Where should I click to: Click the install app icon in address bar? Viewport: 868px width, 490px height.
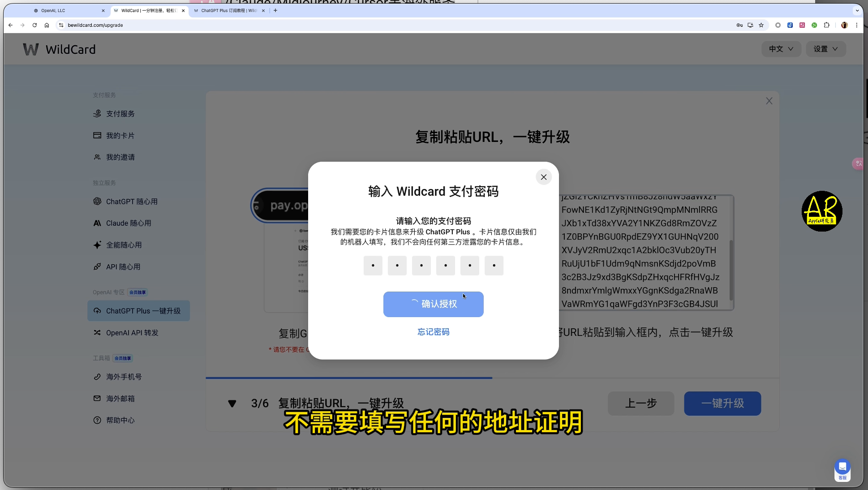[x=750, y=25]
